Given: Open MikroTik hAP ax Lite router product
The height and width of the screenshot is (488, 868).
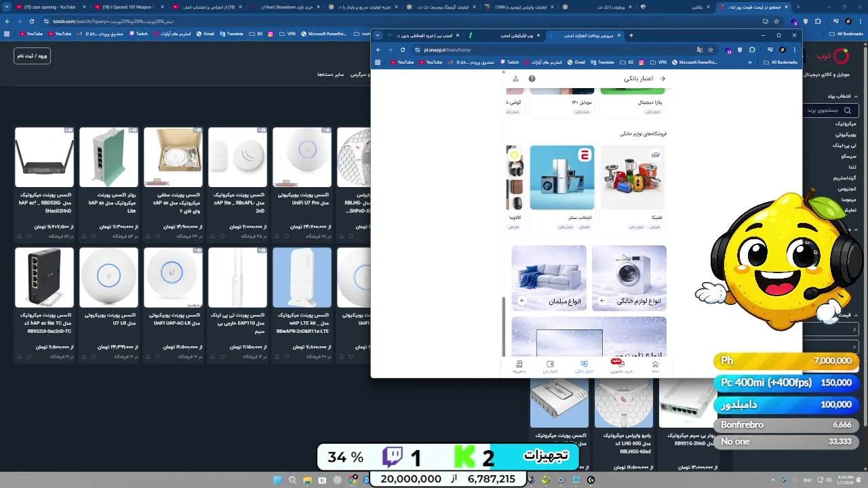Looking at the screenshot, I should [x=108, y=183].
